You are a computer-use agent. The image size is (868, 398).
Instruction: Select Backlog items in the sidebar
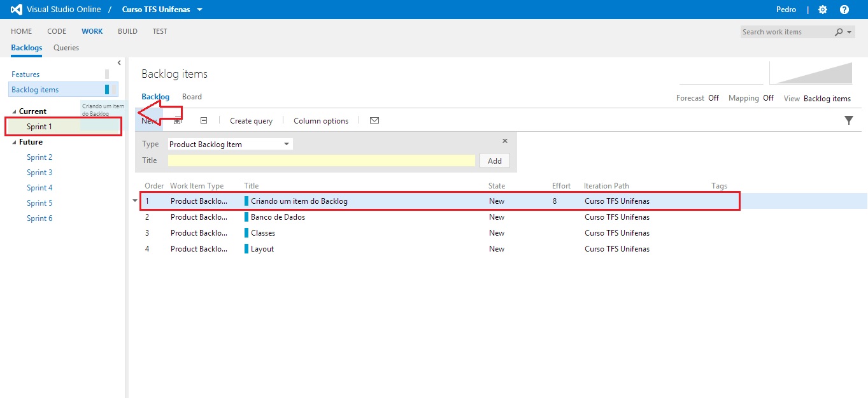(x=63, y=90)
